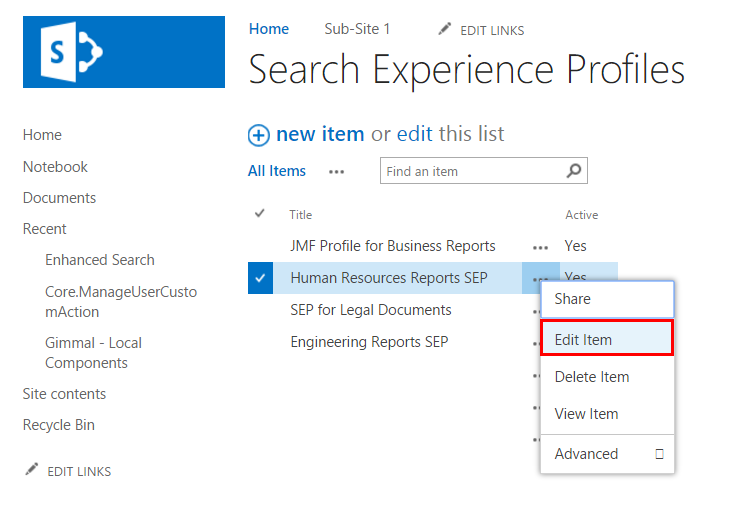Select Share in the context menu
The image size is (753, 513).
(x=572, y=299)
